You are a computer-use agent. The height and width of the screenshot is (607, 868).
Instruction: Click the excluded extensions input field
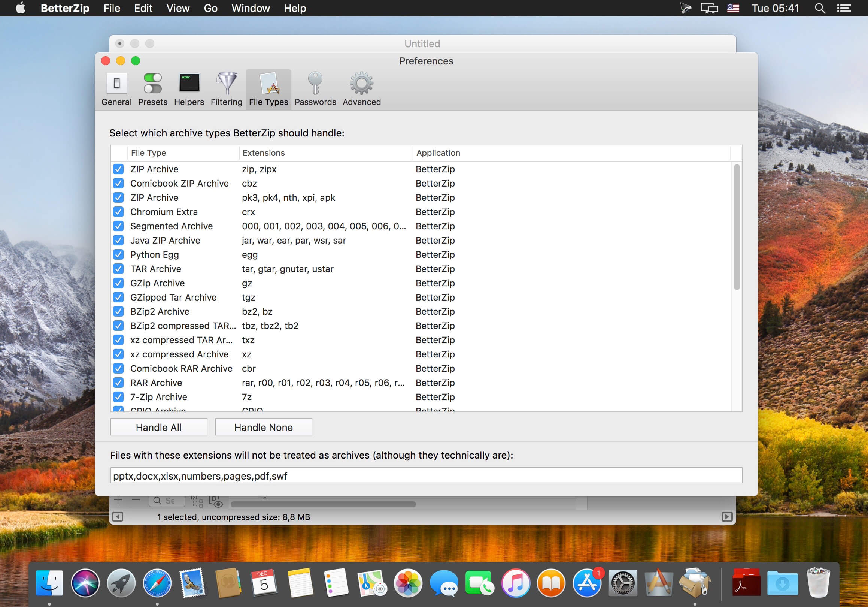pyautogui.click(x=425, y=474)
